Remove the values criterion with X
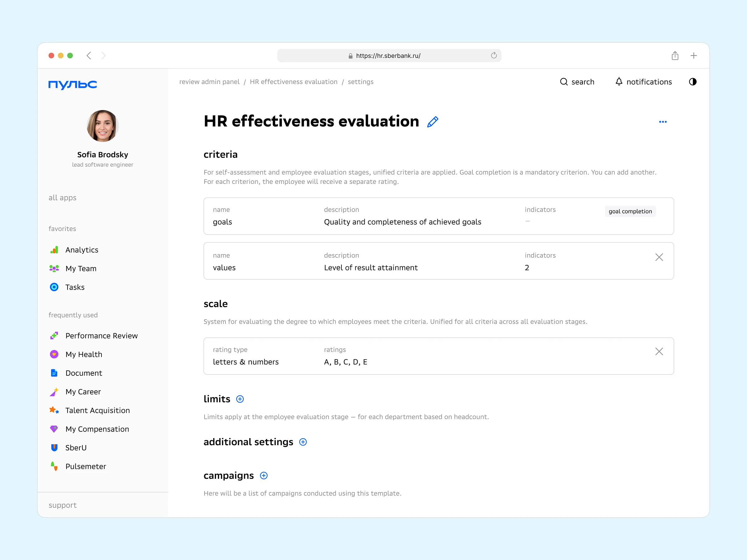747x560 pixels. 659,257
